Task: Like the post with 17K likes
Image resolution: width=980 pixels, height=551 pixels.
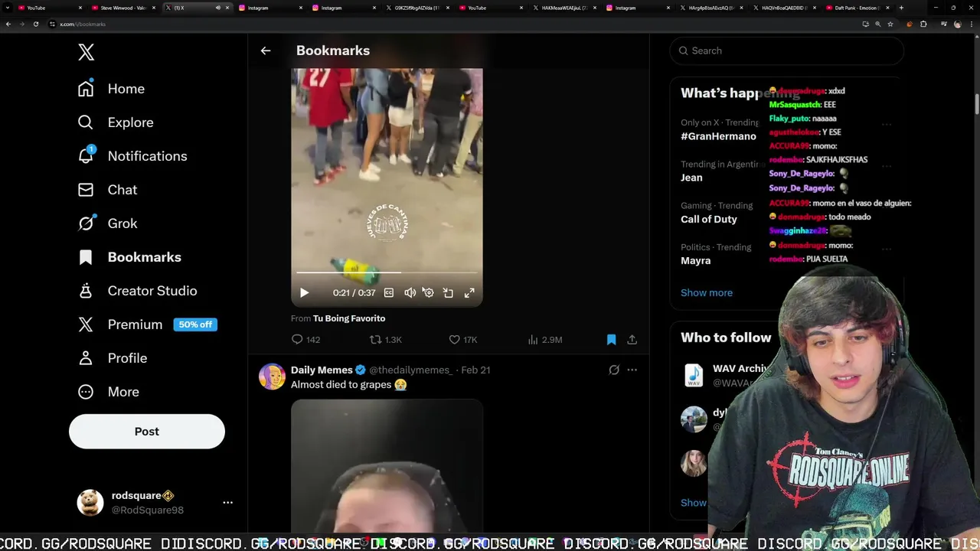Action: [x=462, y=340]
